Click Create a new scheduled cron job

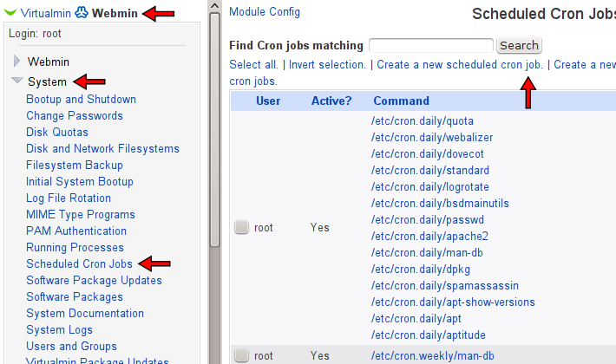tap(460, 64)
